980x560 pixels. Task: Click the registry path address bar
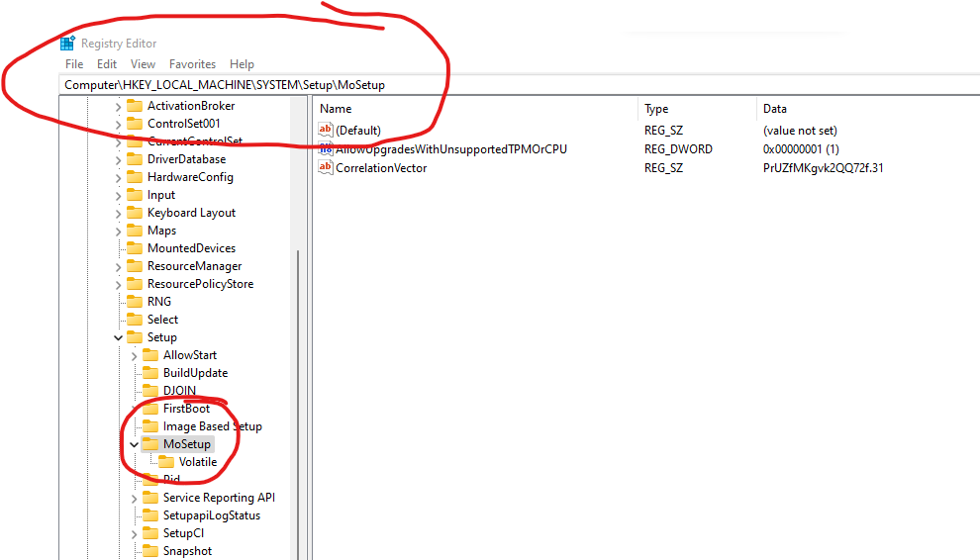click(x=520, y=85)
